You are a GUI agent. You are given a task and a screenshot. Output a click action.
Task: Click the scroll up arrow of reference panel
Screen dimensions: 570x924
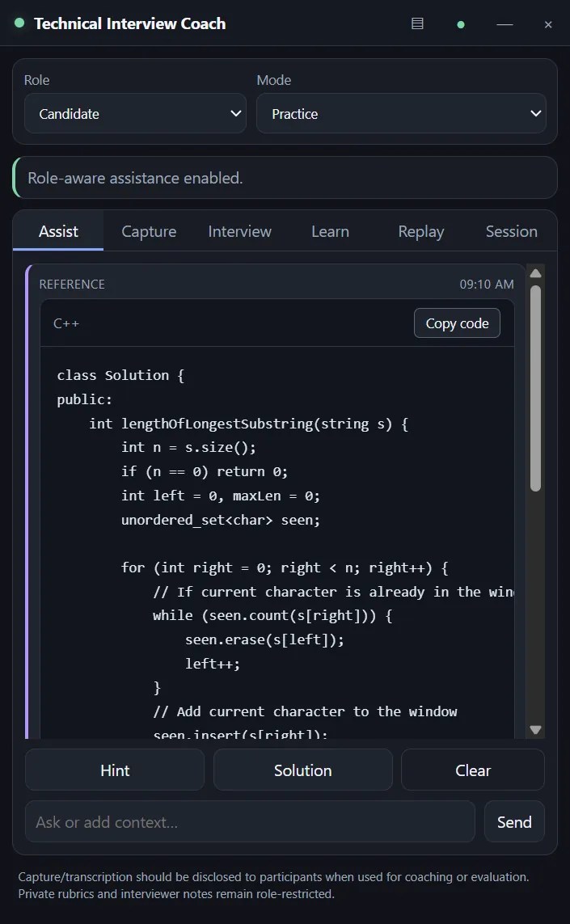point(535,273)
